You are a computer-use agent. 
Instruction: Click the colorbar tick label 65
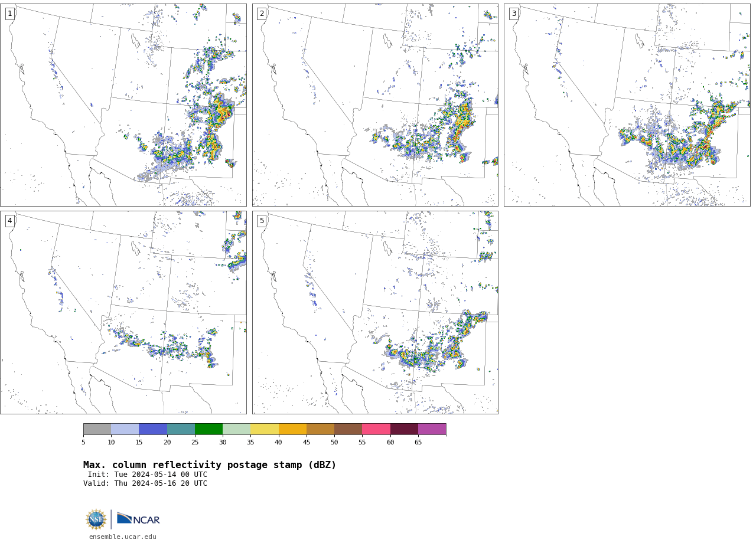pos(418,443)
